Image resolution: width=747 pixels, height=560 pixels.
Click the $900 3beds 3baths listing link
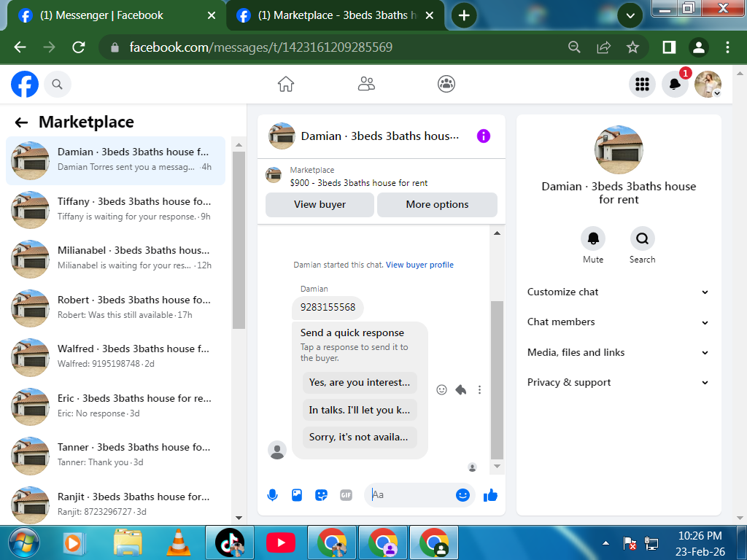point(359,183)
